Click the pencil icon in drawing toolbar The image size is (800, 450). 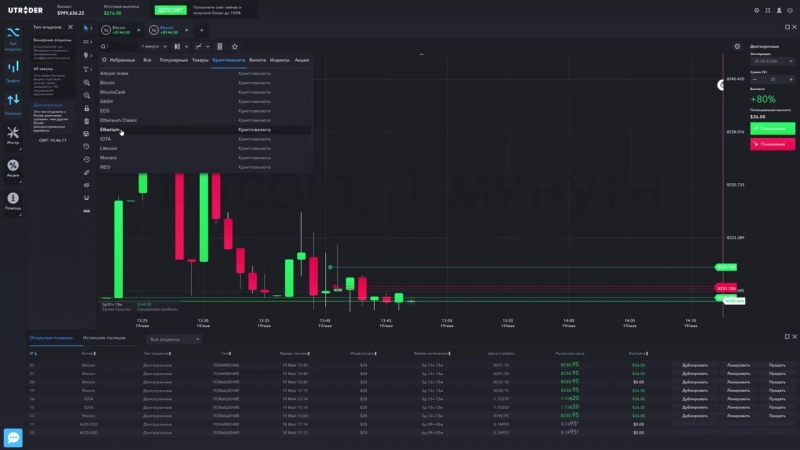tap(86, 172)
